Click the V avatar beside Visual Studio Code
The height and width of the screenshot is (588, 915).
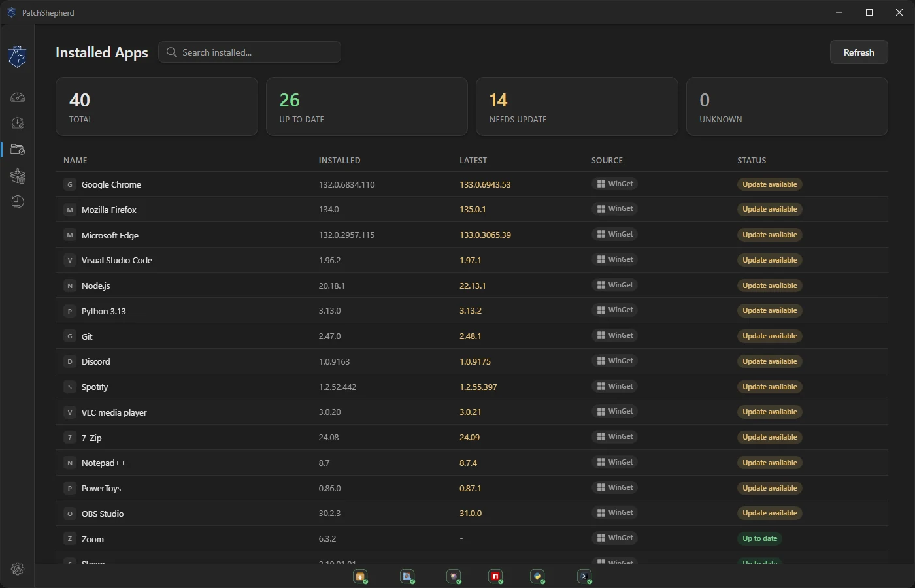click(x=70, y=260)
